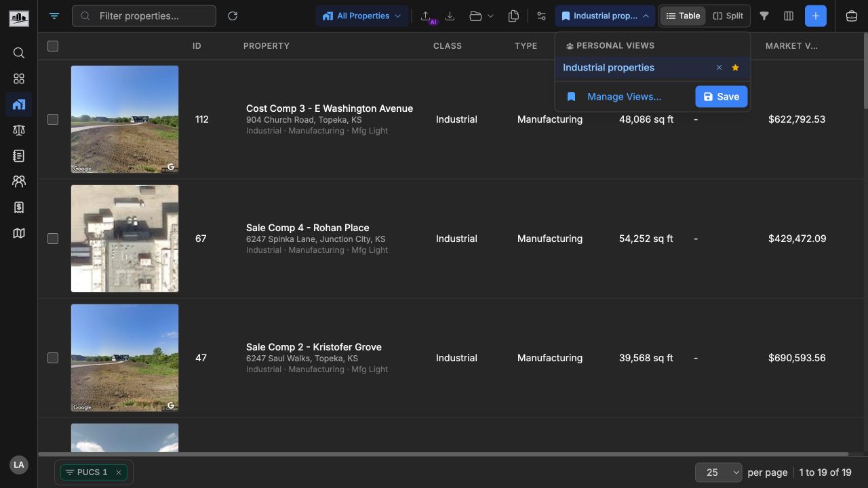Viewport: 868px width, 488px height.
Task: Open thumbnail of Sale Comp 2 property
Action: 125,358
